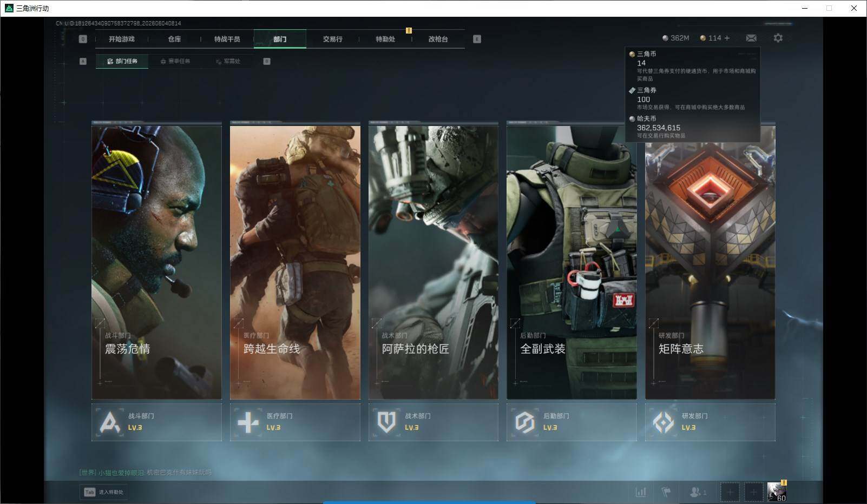
Task: Click the CN UID text at top
Action: coord(119,23)
